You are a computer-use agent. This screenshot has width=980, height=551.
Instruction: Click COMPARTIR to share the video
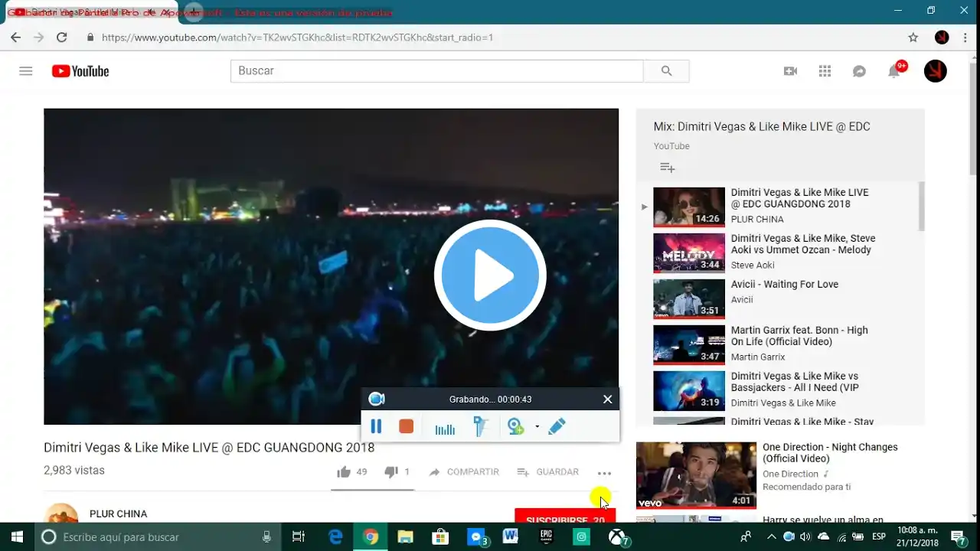point(464,472)
